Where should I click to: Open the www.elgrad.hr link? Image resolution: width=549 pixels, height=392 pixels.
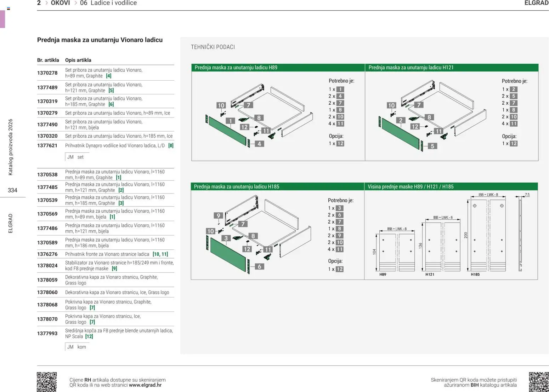pos(145,385)
